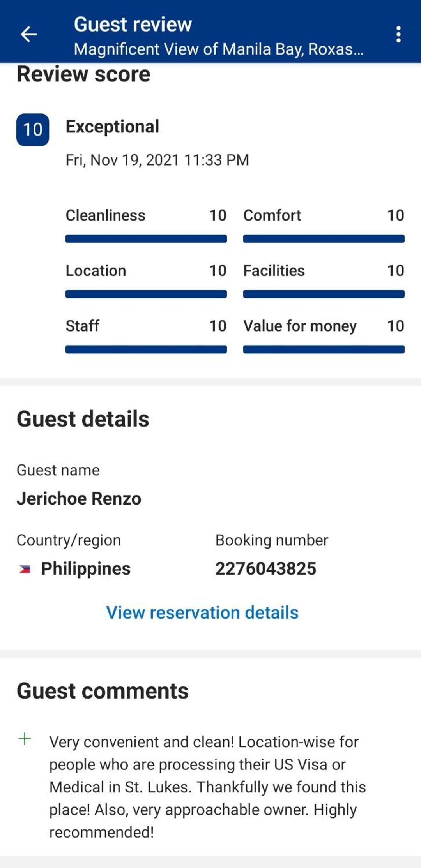Tap the blue 10 review score badge
Viewport: 421px width, 868px height.
(x=33, y=130)
